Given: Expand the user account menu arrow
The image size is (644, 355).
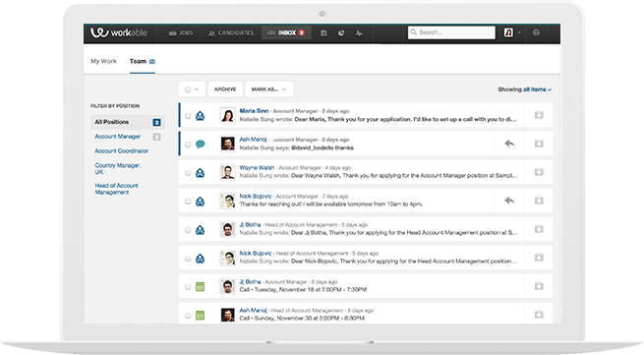Looking at the screenshot, I should coord(519,32).
